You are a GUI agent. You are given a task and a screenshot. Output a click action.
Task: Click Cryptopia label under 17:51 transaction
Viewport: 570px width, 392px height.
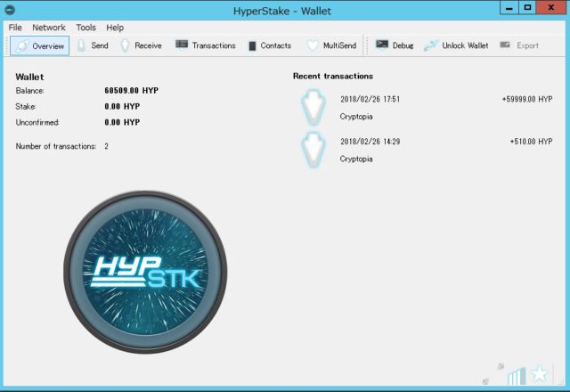356,117
